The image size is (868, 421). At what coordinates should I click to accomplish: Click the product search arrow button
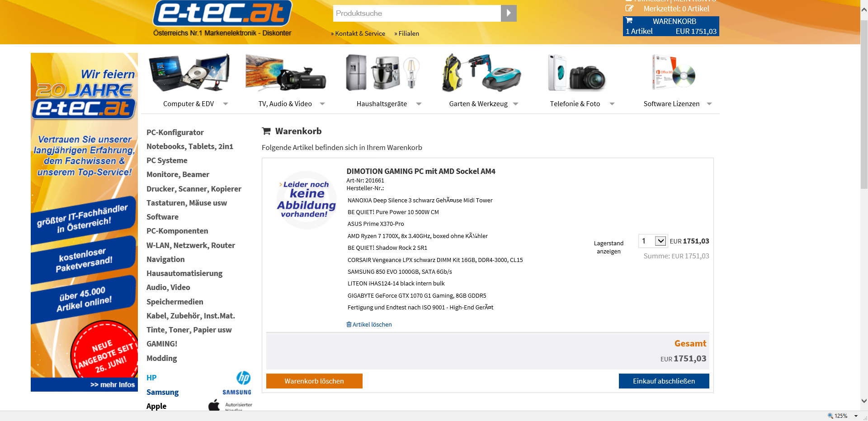(509, 14)
